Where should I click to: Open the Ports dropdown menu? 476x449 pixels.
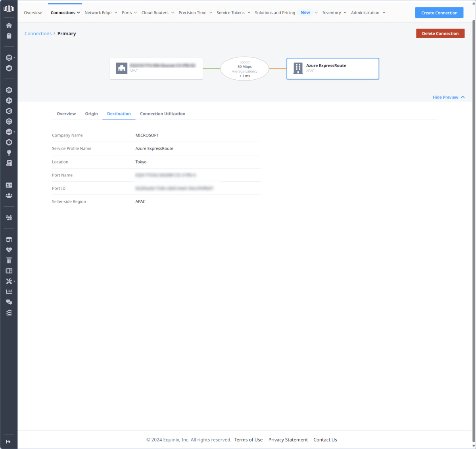pos(129,13)
